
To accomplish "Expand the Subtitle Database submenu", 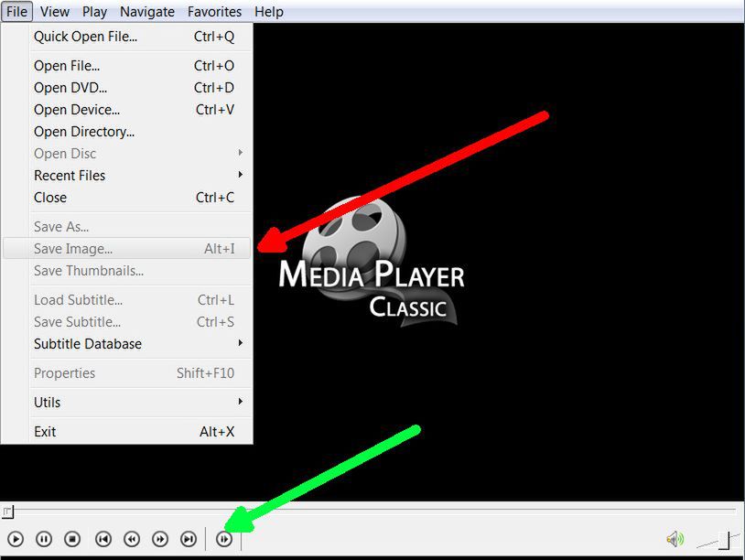I will click(x=127, y=343).
